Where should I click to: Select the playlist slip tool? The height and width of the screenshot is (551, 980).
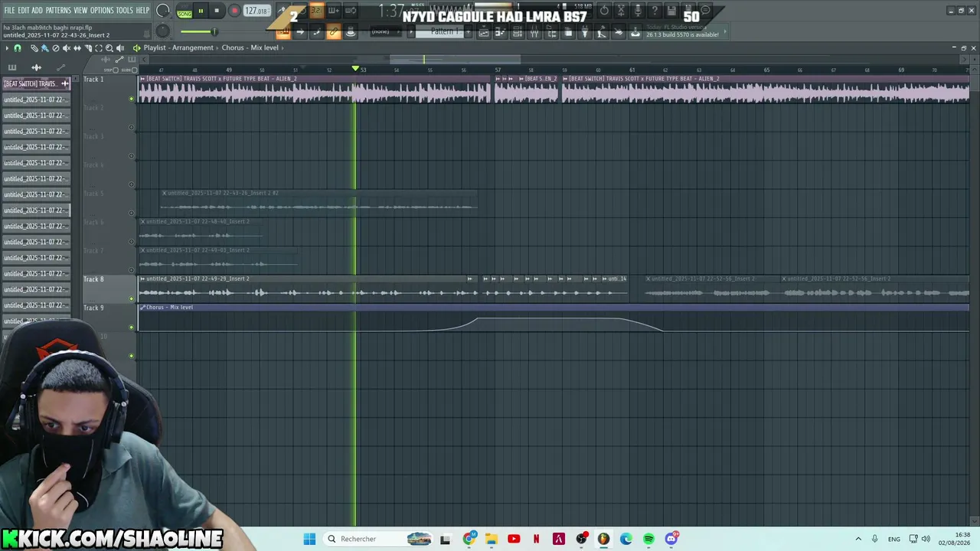coord(77,48)
